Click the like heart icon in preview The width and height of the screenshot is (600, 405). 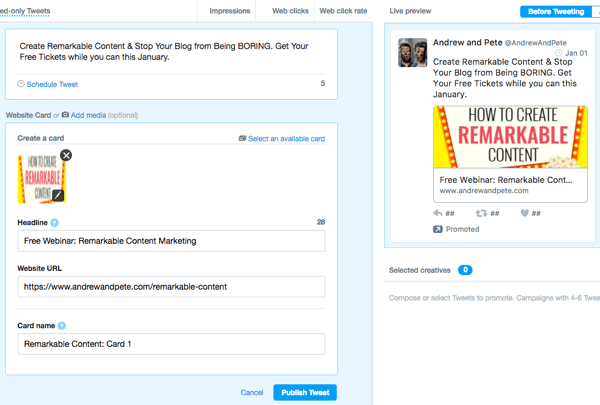click(525, 213)
